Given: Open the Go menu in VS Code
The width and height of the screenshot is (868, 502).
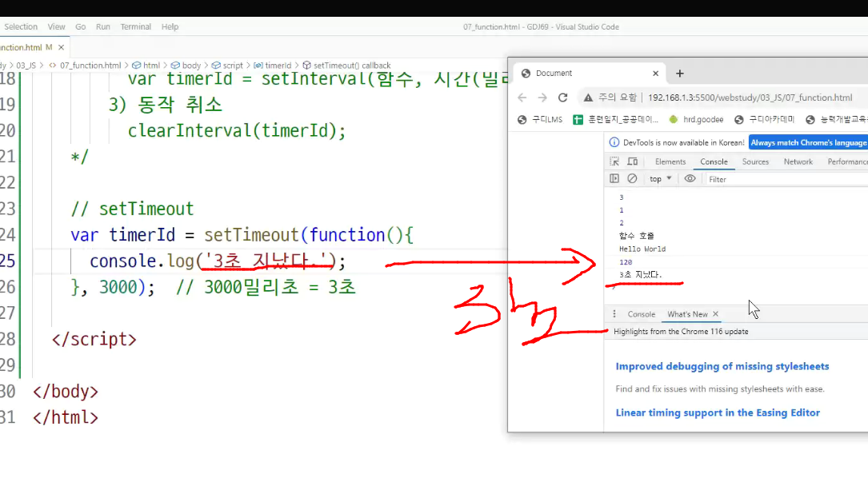Looking at the screenshot, I should coord(80,26).
